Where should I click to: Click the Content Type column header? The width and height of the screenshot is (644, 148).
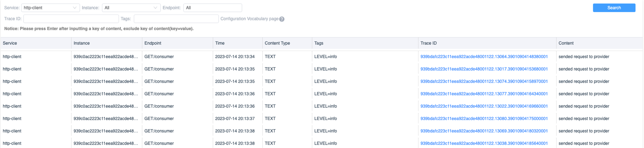tap(277, 43)
